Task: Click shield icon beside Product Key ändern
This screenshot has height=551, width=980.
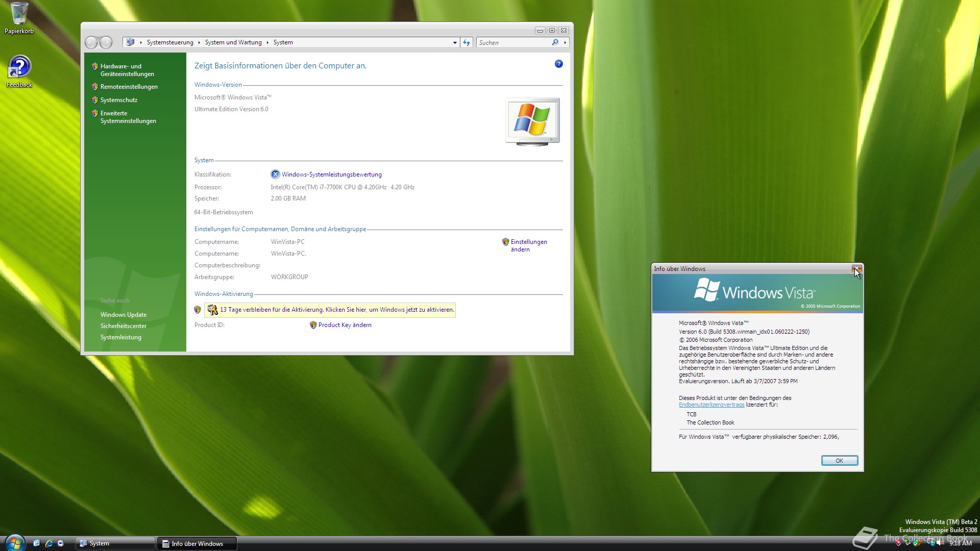Action: (313, 325)
